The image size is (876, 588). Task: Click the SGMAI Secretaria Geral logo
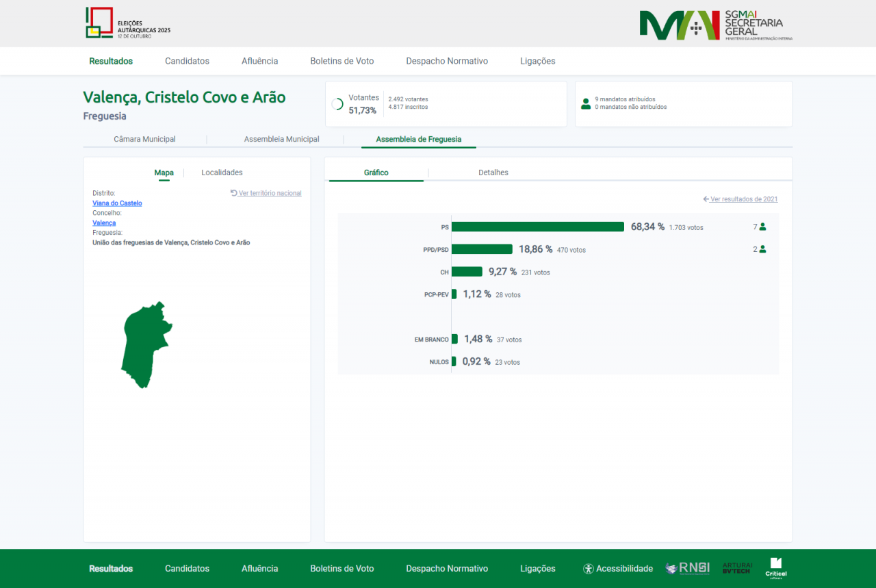click(x=715, y=25)
